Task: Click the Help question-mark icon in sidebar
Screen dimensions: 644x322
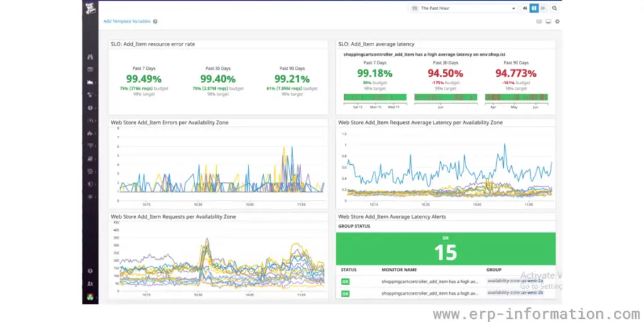Action: tap(91, 271)
